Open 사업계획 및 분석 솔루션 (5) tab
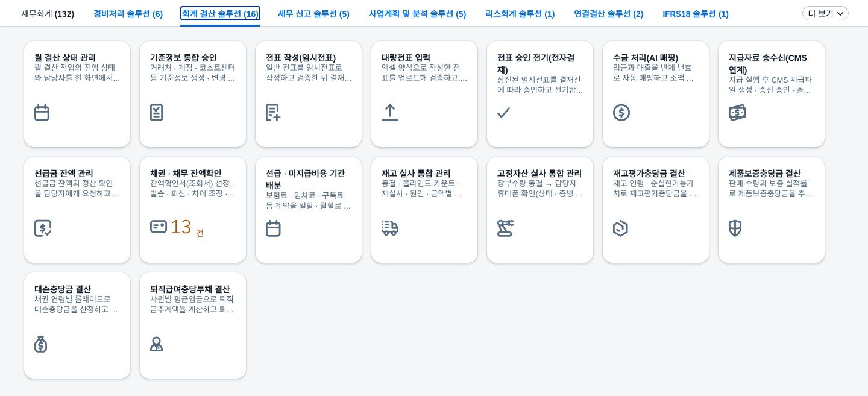Screen dimensions: 868x396 [x=417, y=14]
